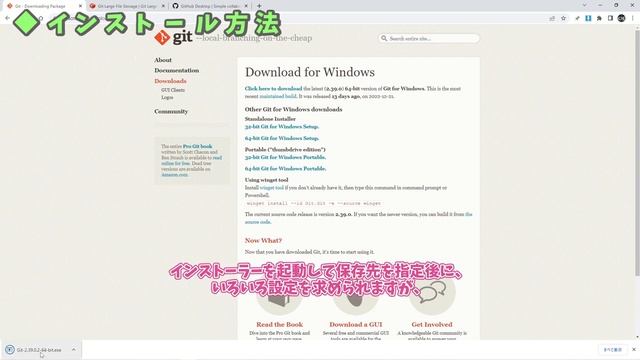Open Logos under Downloads
The image size is (640, 360).
pyautogui.click(x=167, y=98)
